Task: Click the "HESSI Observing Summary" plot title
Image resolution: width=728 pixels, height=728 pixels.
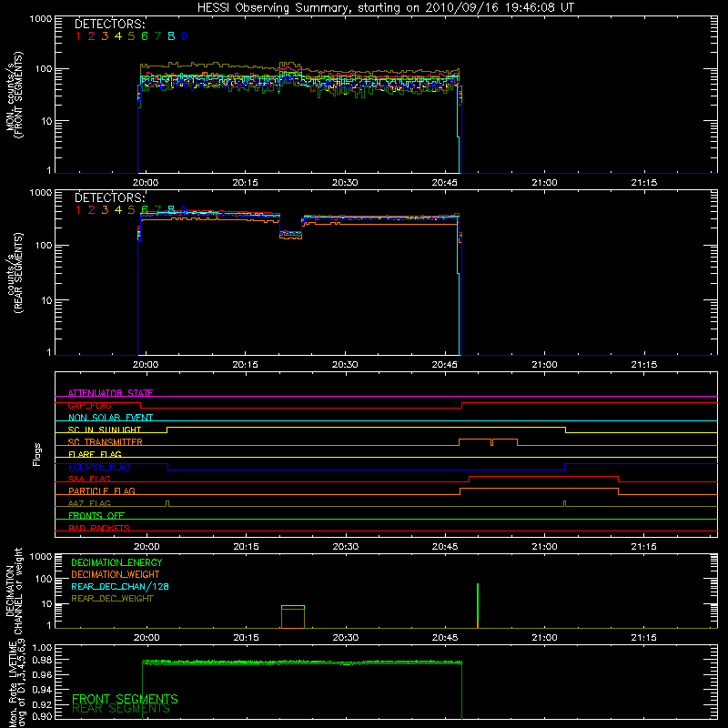Action: (385, 8)
